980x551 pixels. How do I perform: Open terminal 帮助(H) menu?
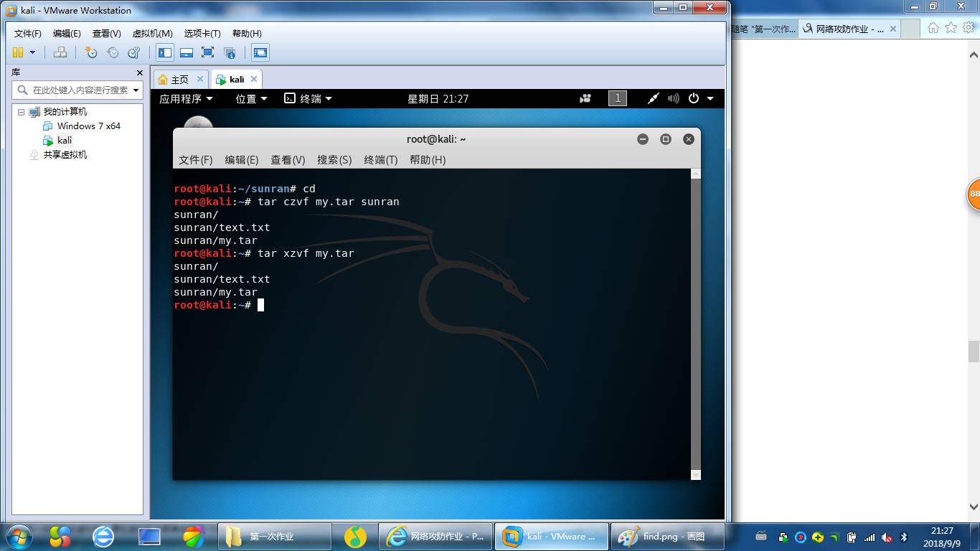click(x=428, y=159)
